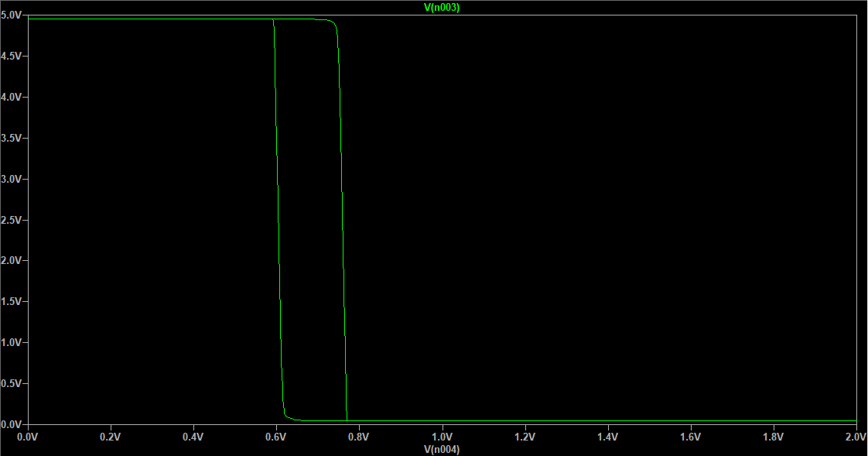The image size is (868, 456).
Task: Click the 2.0V horizontal axis end label
Action: click(x=855, y=437)
